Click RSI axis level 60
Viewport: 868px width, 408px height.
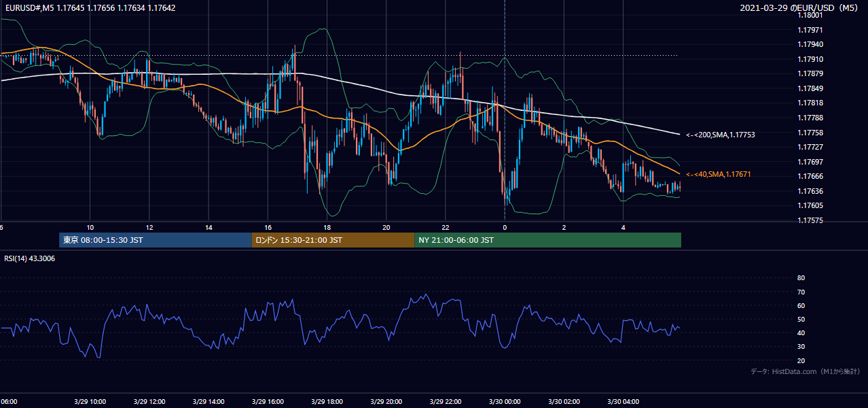(801, 305)
